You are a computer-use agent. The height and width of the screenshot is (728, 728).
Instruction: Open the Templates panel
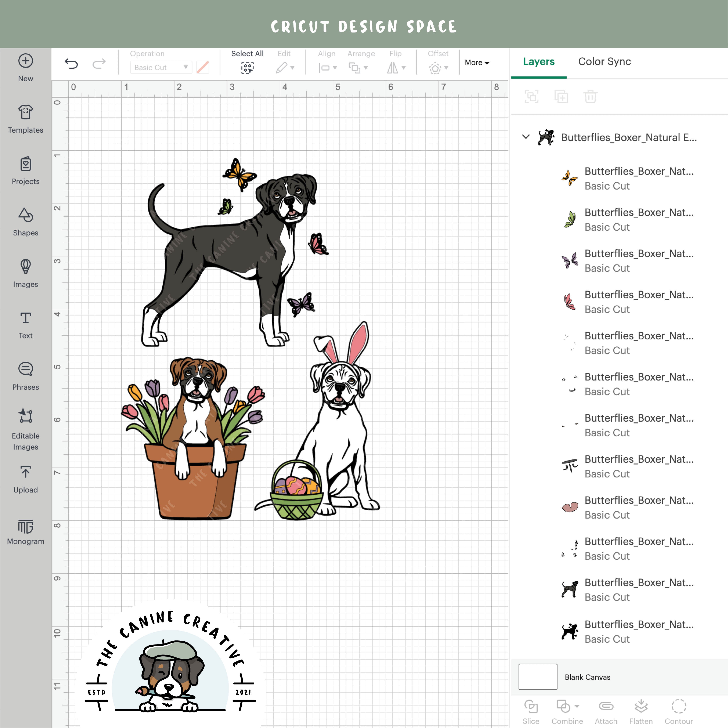[x=25, y=119]
